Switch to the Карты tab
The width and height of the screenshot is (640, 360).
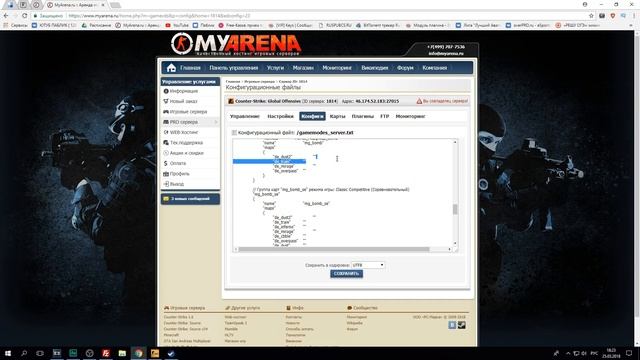click(x=337, y=116)
